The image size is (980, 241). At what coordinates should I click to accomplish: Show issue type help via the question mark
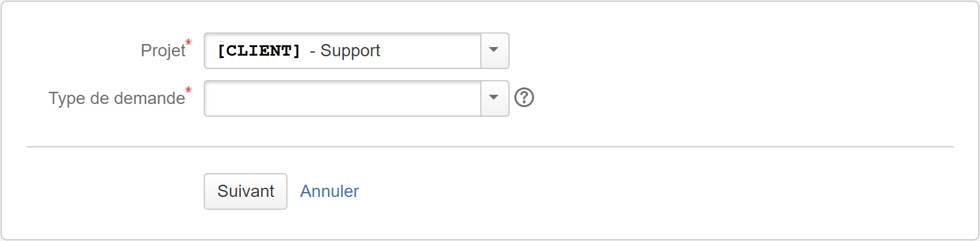point(524,97)
